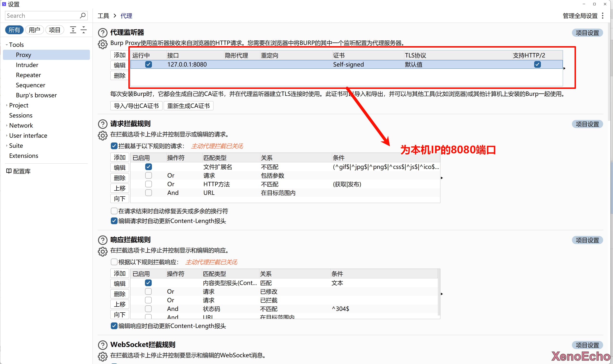Open help for 请求拦截规则 section

coord(103,124)
